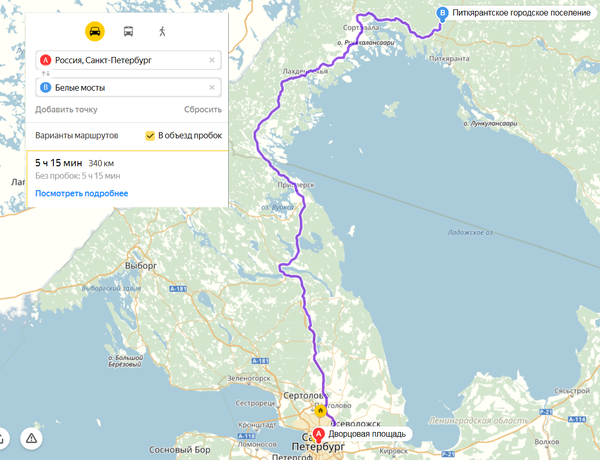
Task: Click the warning triangle road events button
Action: (x=31, y=438)
